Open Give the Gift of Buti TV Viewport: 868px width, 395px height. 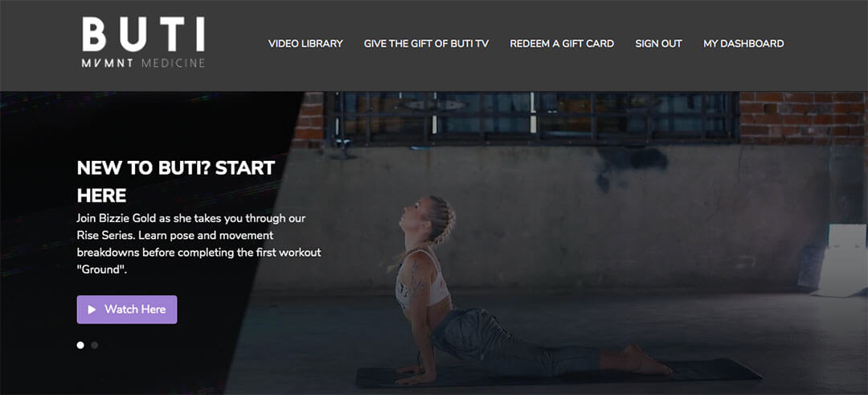(x=426, y=43)
